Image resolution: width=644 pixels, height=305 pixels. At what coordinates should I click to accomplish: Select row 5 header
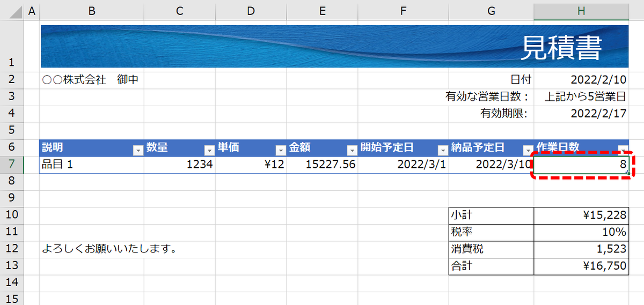12,130
